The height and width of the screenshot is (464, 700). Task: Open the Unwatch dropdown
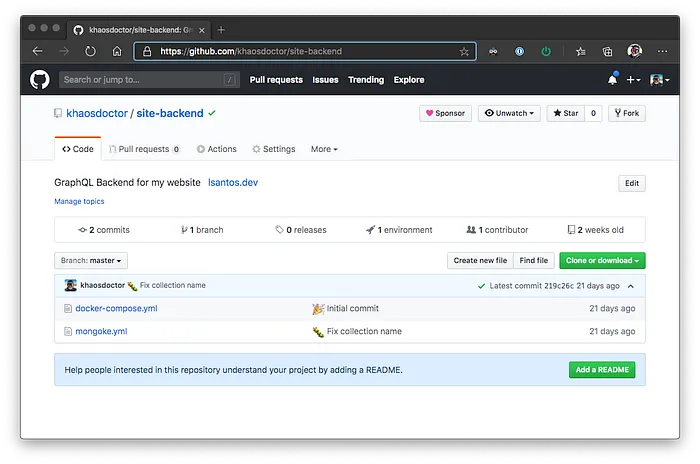(509, 113)
